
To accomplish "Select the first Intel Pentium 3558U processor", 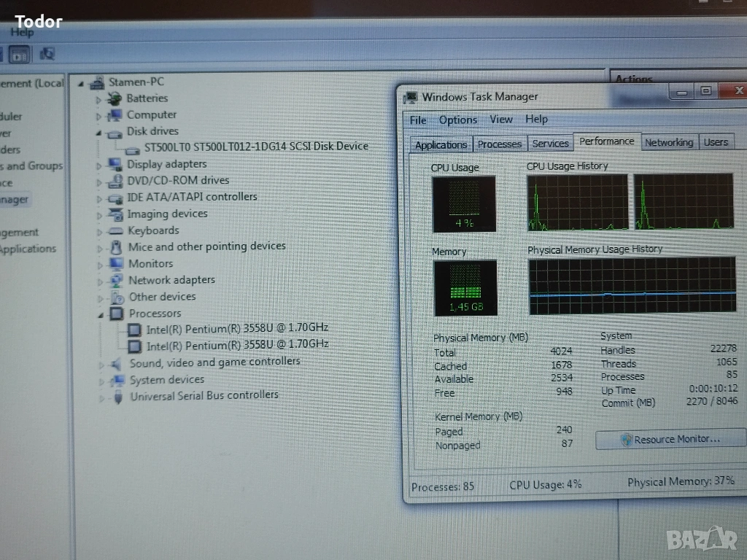I will [x=236, y=329].
